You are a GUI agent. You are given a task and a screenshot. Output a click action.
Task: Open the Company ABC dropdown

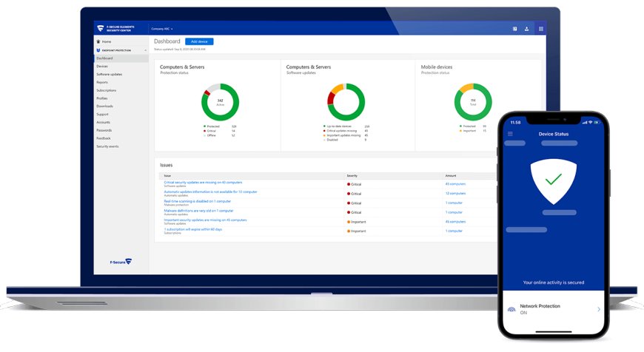click(162, 29)
